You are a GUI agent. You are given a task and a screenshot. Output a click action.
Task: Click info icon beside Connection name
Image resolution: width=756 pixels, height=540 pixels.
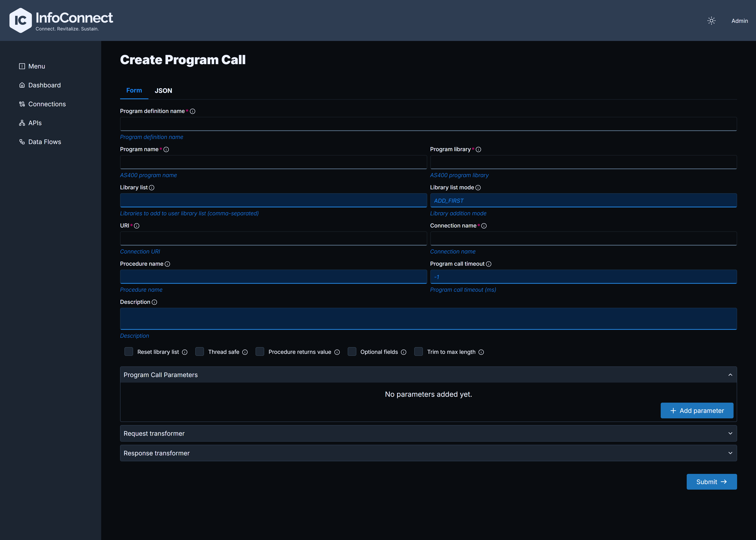click(484, 226)
